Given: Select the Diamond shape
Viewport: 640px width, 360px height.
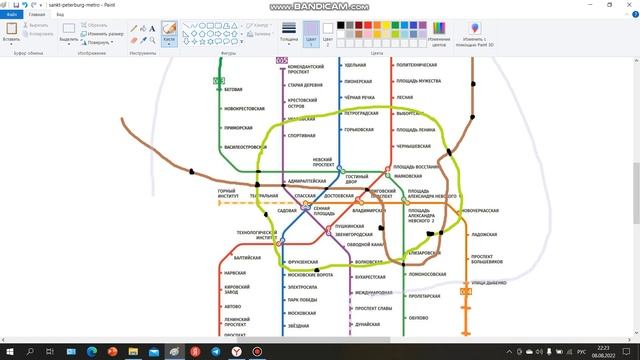Looking at the screenshot, I should click(194, 33).
